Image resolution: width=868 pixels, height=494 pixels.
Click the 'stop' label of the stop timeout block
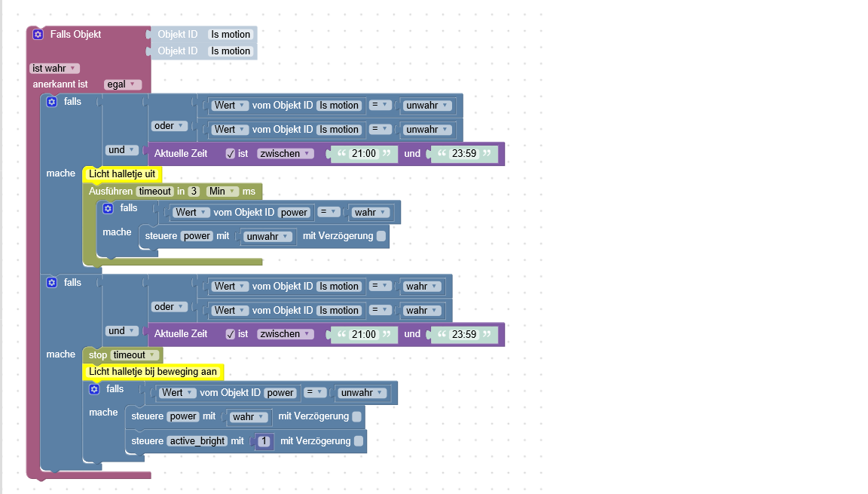(97, 355)
